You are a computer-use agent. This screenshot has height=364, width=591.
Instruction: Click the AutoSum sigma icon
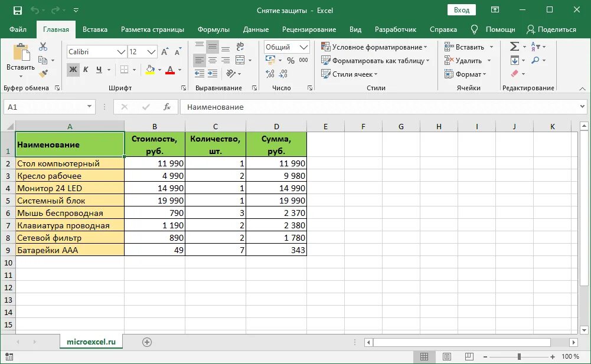pos(514,47)
